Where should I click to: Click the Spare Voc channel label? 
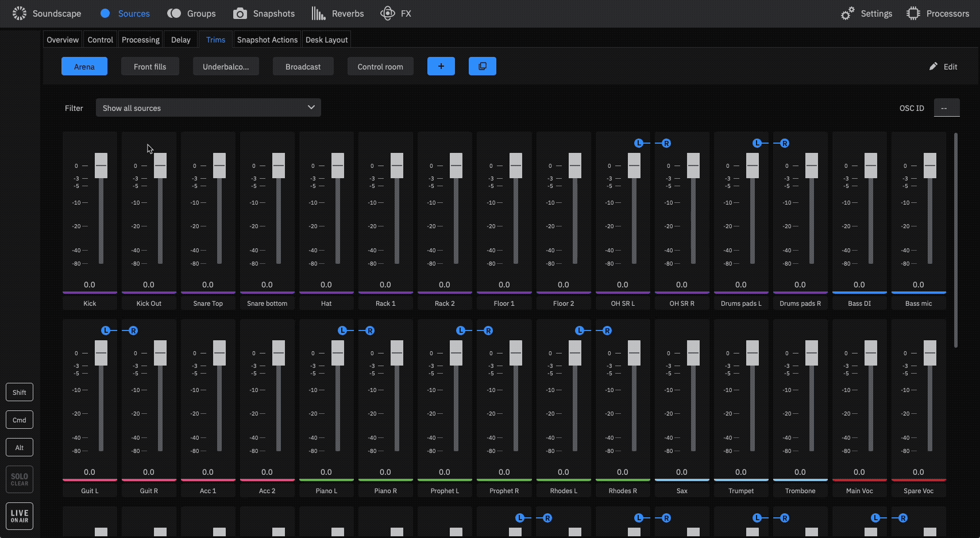(x=919, y=491)
